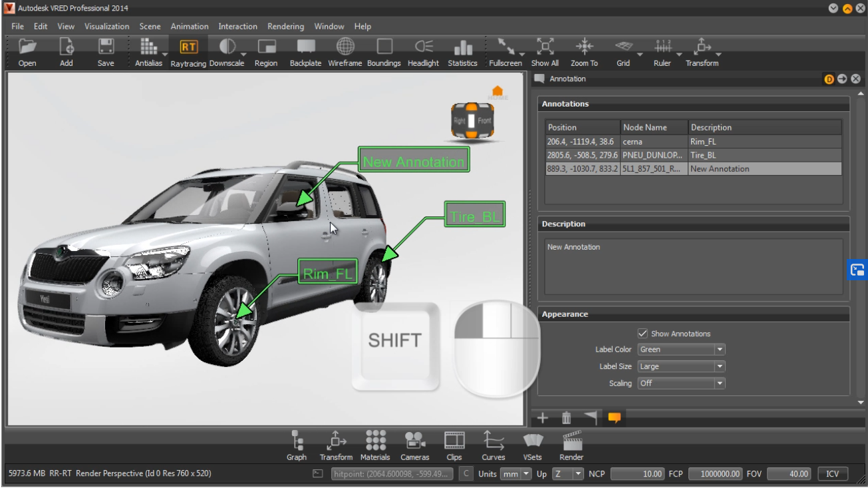Click the Add file toolbar icon
The height and width of the screenshot is (488, 868).
coord(67,47)
